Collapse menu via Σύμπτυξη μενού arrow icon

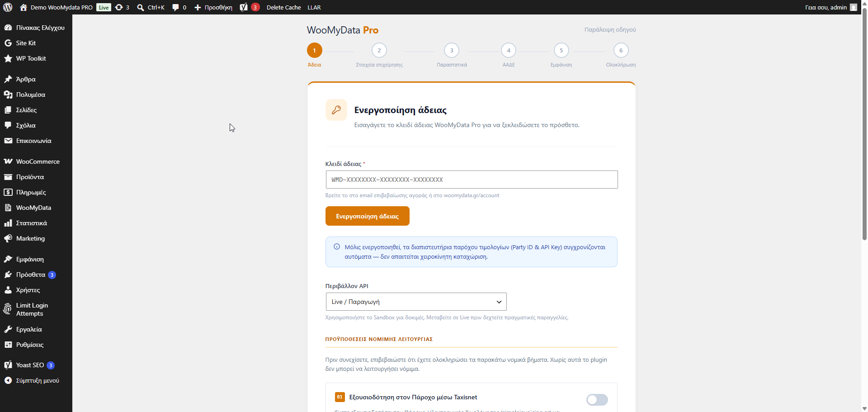pyautogui.click(x=8, y=380)
